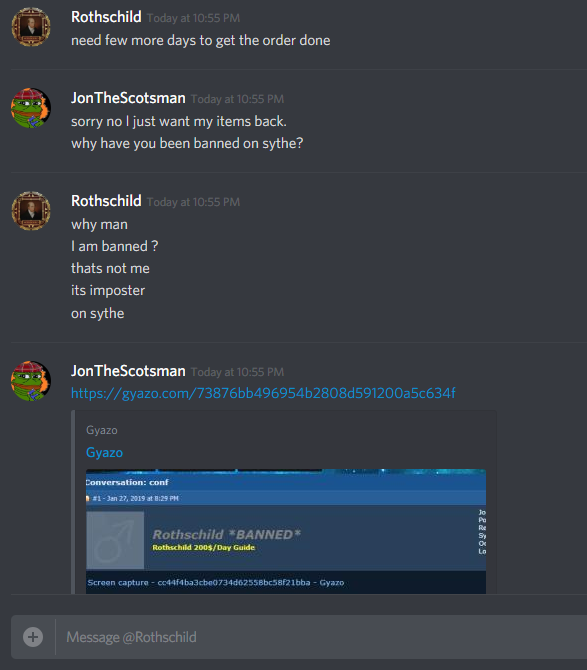Click the Rothschild username on the top message
Image resolution: width=587 pixels, height=670 pixels.
(x=106, y=17)
